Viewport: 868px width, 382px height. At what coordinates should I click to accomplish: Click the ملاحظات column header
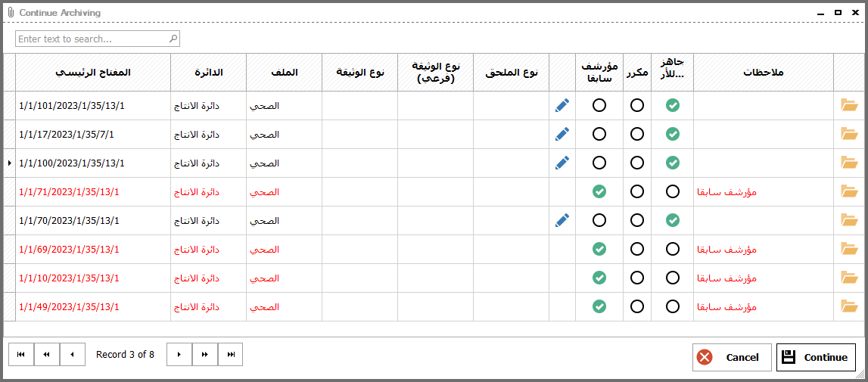(764, 73)
